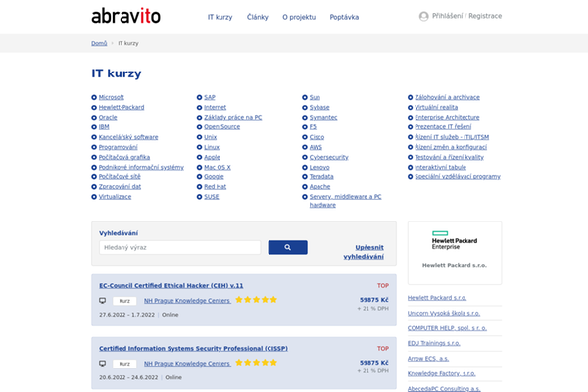Open the Zpracování dat category
Screen dimensions: 588x392
click(120, 187)
